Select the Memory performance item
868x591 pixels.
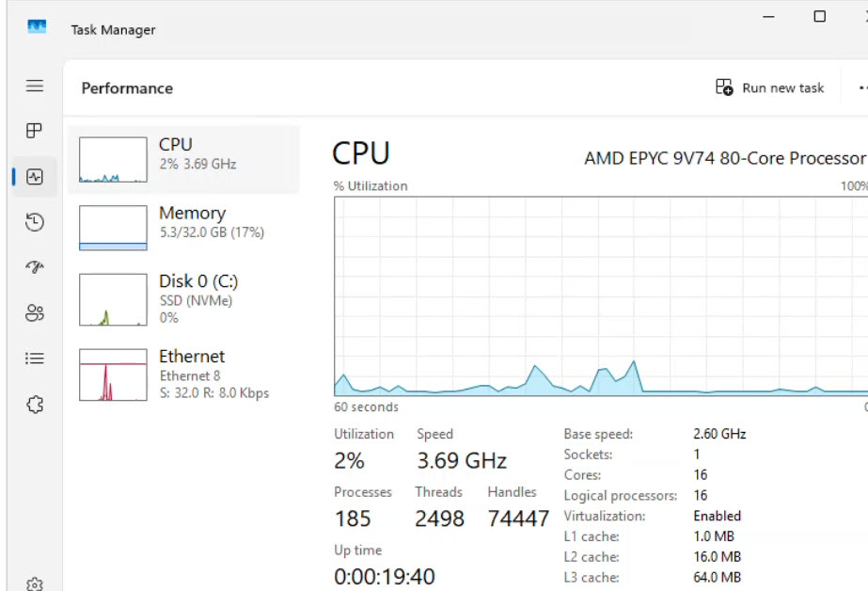point(184,228)
